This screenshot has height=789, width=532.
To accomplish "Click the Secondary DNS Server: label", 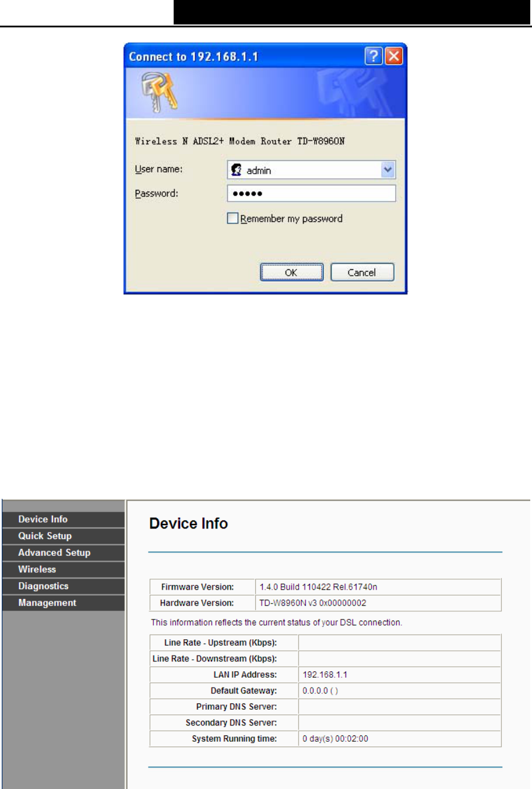I will click(231, 723).
